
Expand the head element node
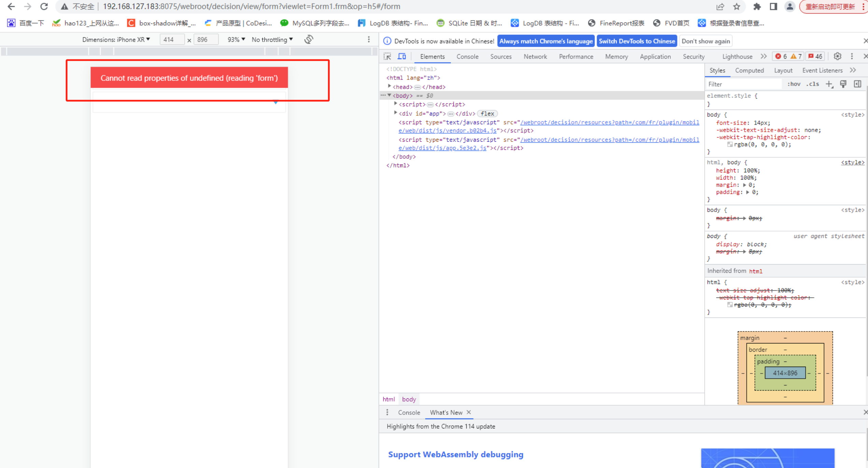[x=389, y=87]
